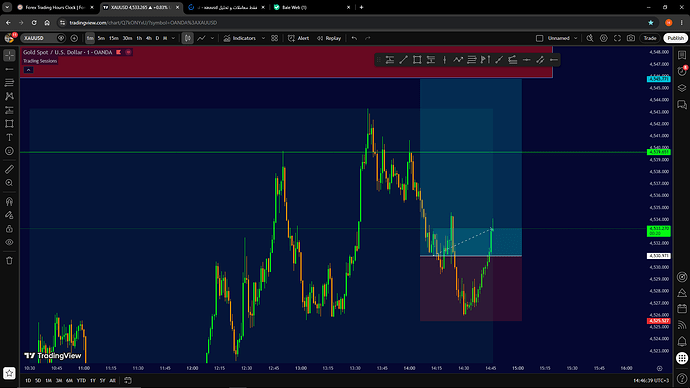
Task: Select vertical line in floating toolbar
Action: click(444, 60)
